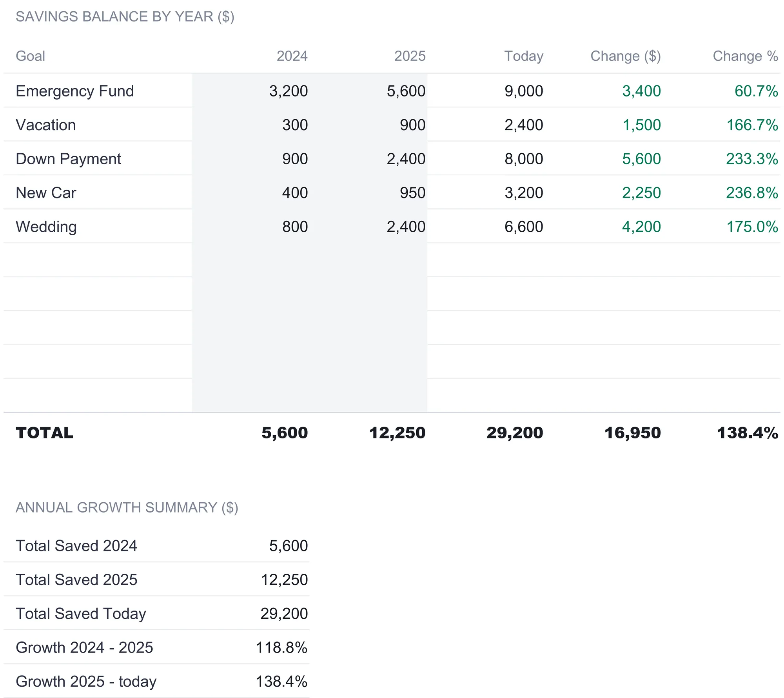Click the Goal column header
The width and height of the screenshot is (784, 698).
tap(31, 56)
